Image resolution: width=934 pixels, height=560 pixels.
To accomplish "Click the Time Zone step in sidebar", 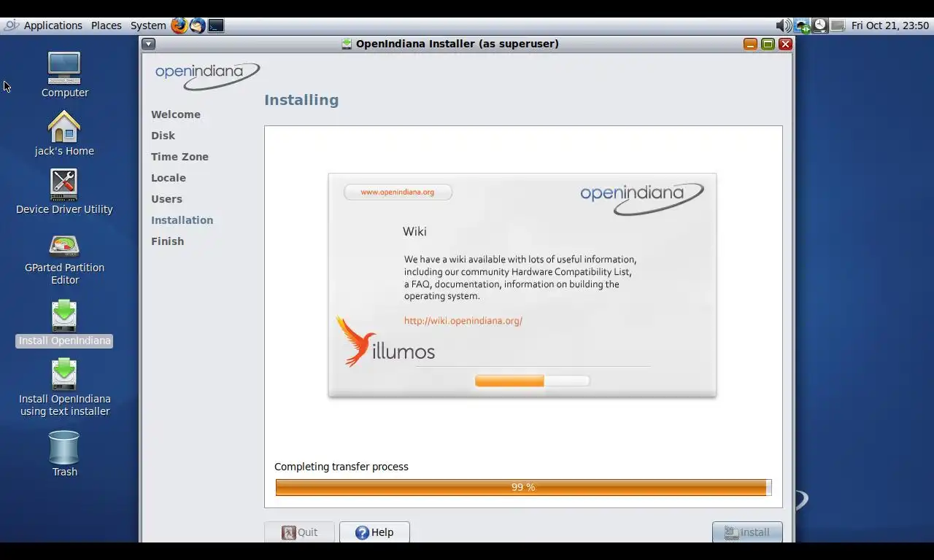I will pyautogui.click(x=180, y=157).
